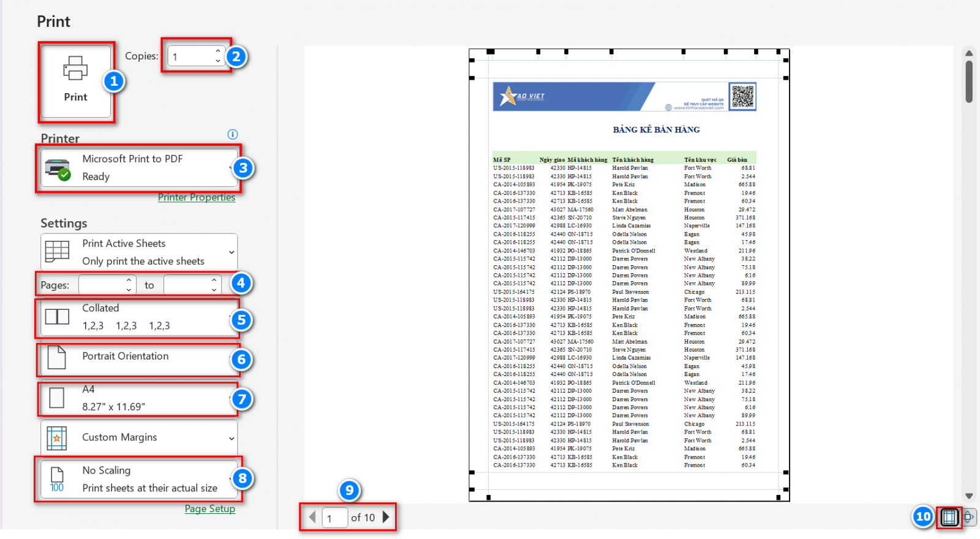Image resolution: width=980 pixels, height=539 pixels.
Task: Open the Collated options dropdown
Action: [x=138, y=317]
